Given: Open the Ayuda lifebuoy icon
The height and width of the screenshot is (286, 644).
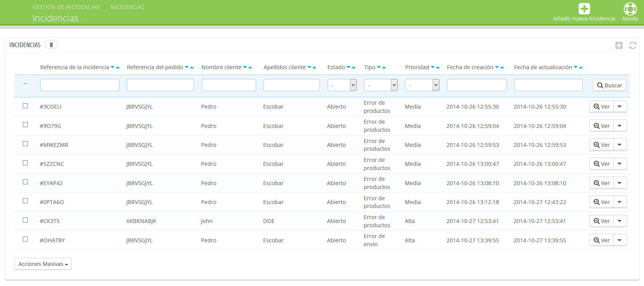Looking at the screenshot, I should coord(630,9).
